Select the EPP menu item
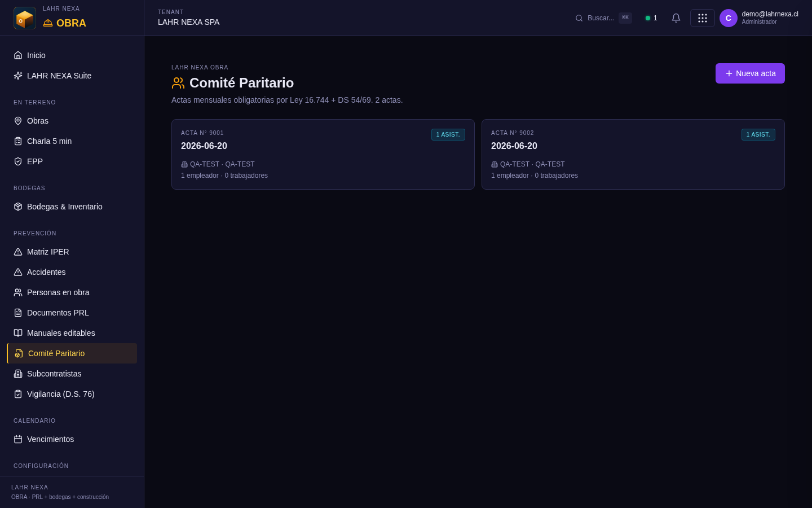The width and height of the screenshot is (812, 508). (x=72, y=161)
